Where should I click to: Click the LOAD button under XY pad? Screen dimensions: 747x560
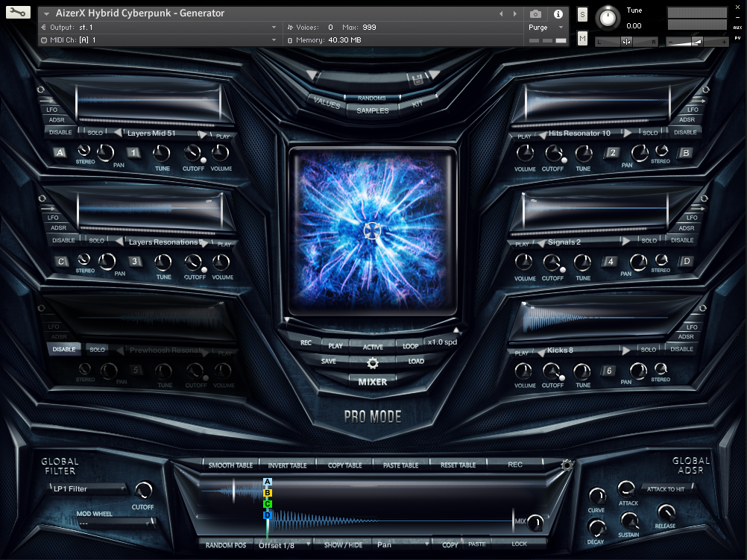click(x=416, y=361)
